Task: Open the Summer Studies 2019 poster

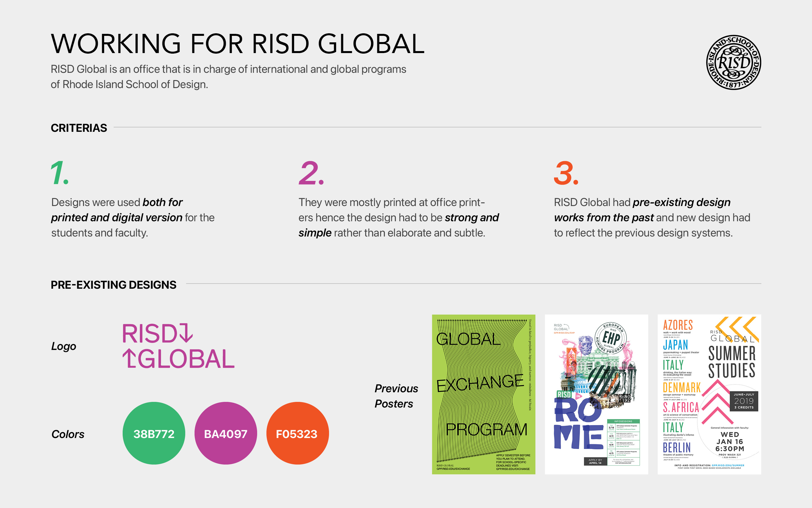Action: 709,395
